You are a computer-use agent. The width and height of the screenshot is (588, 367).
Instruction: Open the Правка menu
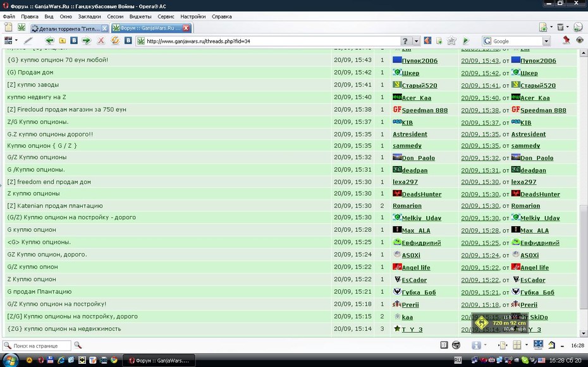30,16
